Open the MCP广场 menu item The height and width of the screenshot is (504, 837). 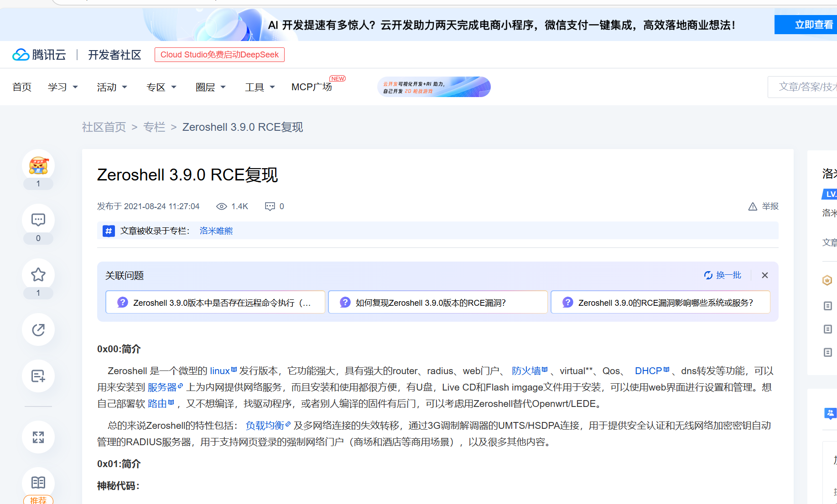[x=312, y=87]
